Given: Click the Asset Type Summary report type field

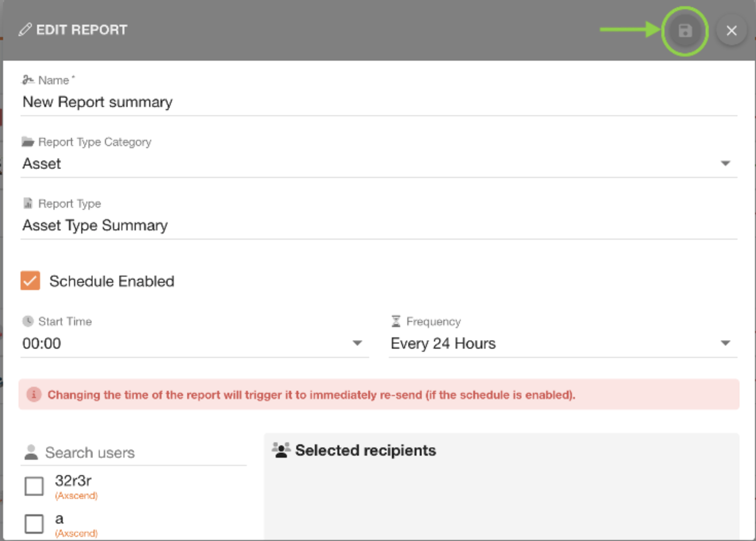Looking at the screenshot, I should coord(95,225).
